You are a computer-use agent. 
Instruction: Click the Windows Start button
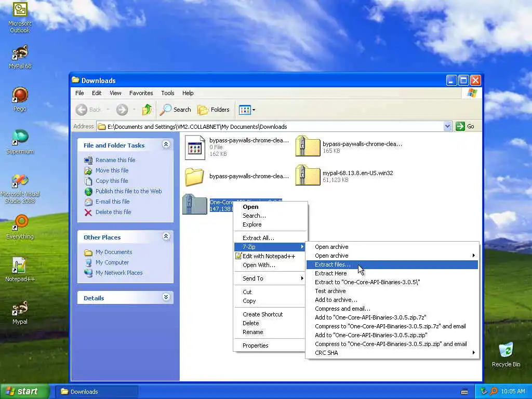click(24, 391)
